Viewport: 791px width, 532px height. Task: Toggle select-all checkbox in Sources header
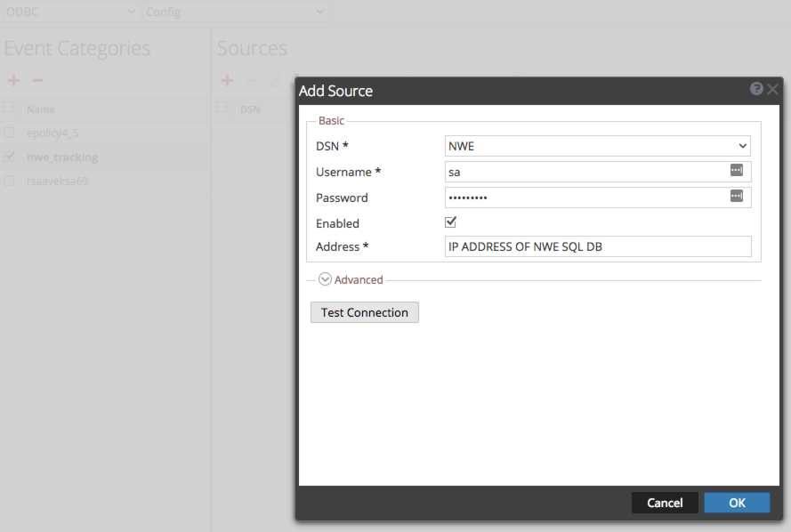point(221,107)
